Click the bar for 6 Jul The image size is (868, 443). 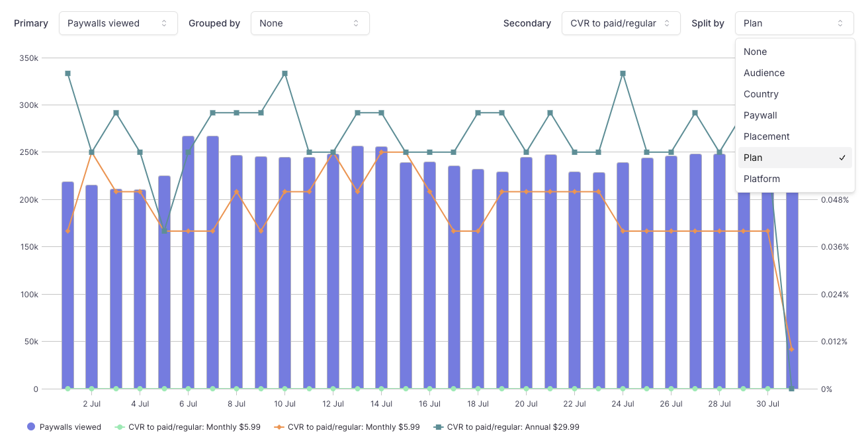(189, 262)
